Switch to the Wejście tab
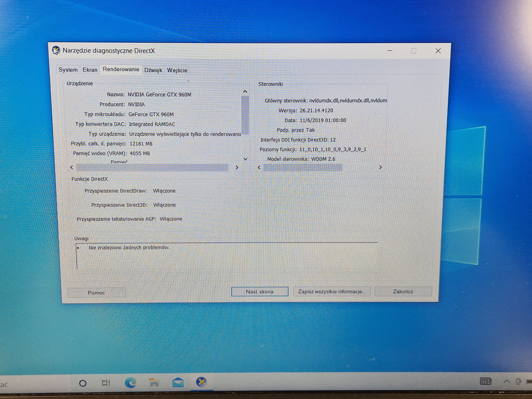 pos(177,70)
